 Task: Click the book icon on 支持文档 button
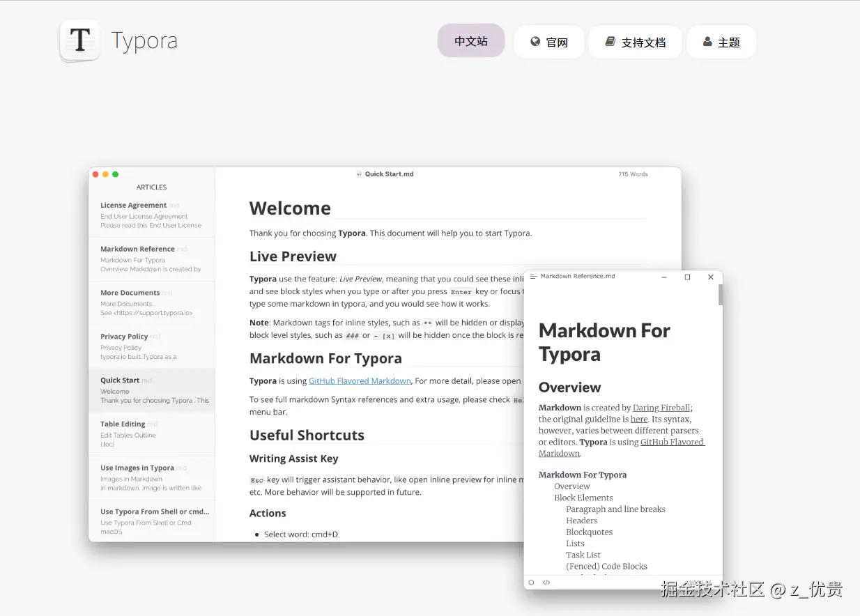(610, 42)
